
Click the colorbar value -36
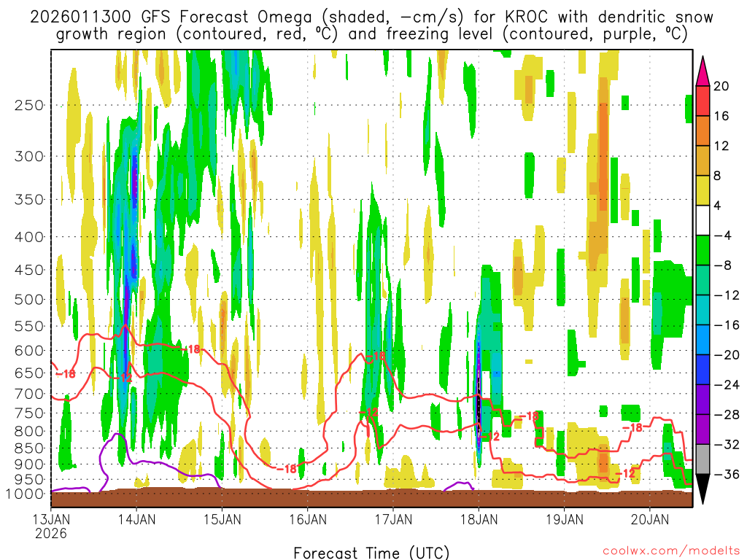(726, 474)
